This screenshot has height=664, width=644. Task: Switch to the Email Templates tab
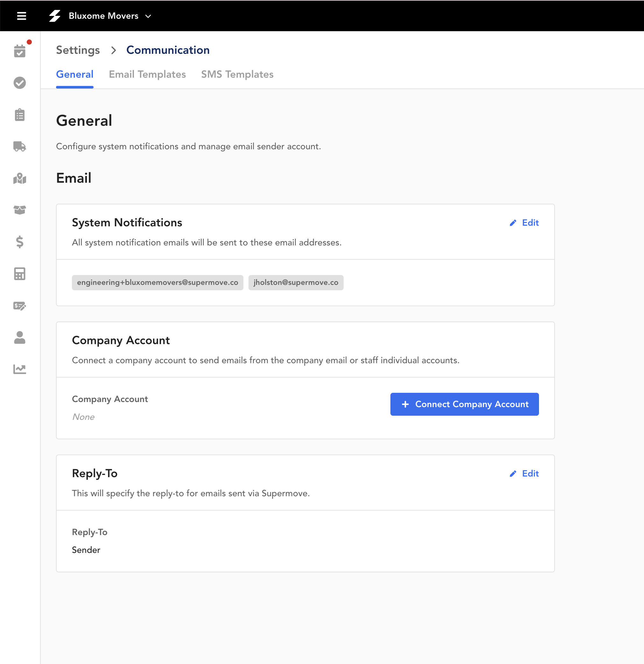[147, 74]
